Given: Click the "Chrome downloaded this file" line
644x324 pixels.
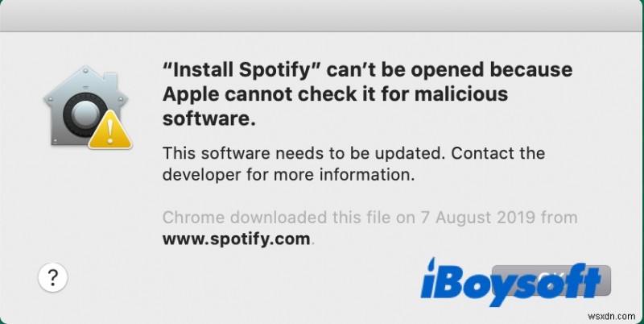Looking at the screenshot, I should [x=369, y=218].
